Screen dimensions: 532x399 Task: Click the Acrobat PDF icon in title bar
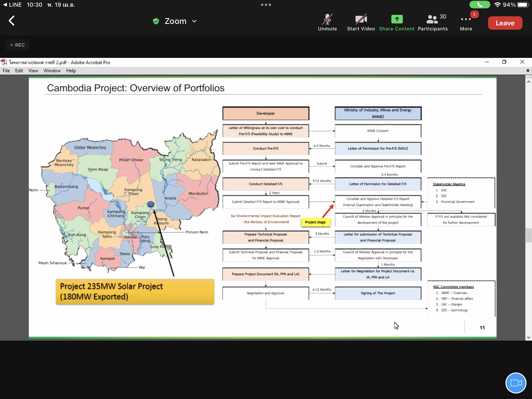coord(4,62)
